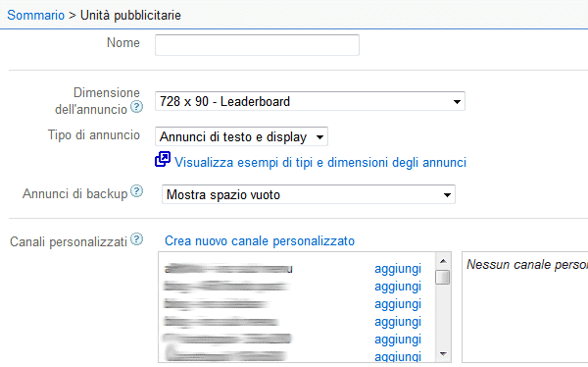This screenshot has width=588, height=367.
Task: Click the Unità pubblicitarie breadcrumb text
Action: [x=130, y=16]
